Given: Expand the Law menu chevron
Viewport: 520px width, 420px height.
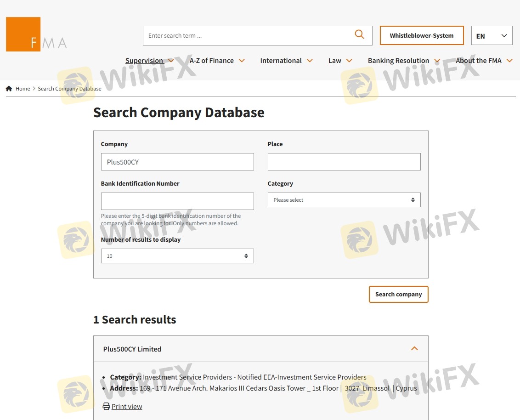Looking at the screenshot, I should 349,61.
